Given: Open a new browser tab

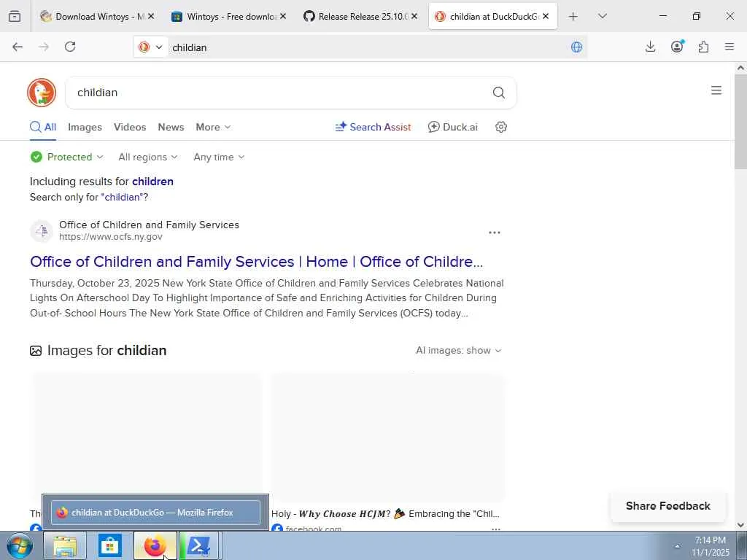Looking at the screenshot, I should 573,17.
